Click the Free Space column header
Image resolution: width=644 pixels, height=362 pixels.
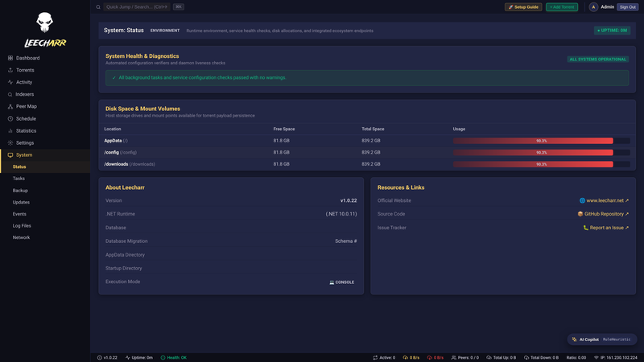tap(284, 129)
